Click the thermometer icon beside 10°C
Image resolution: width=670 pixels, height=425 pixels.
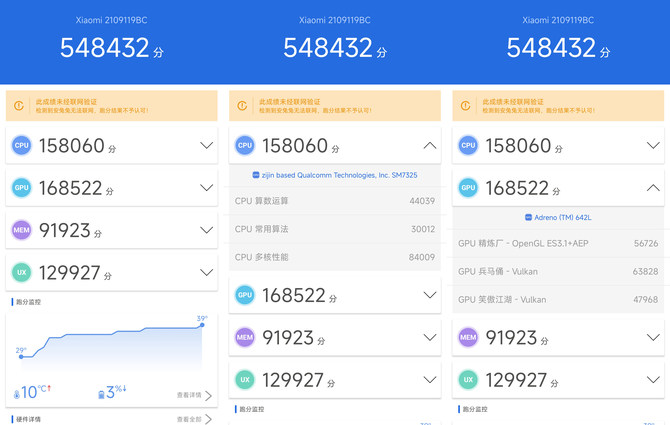click(x=17, y=393)
